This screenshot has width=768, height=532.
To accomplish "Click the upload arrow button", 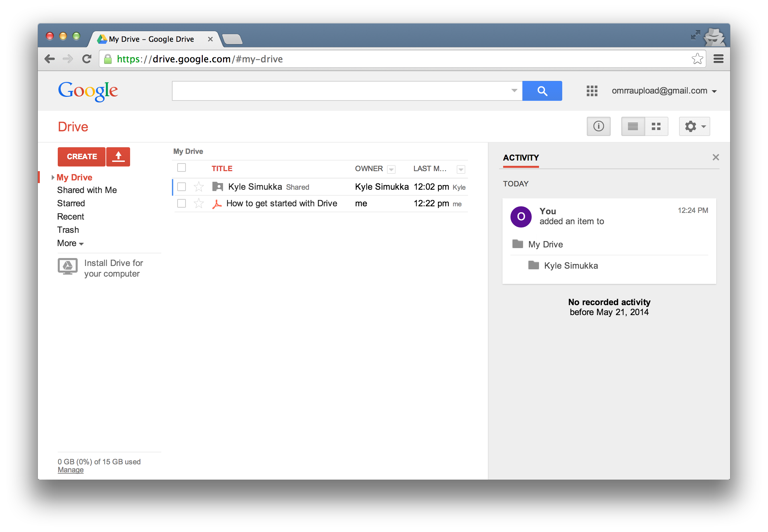I will 118,157.
